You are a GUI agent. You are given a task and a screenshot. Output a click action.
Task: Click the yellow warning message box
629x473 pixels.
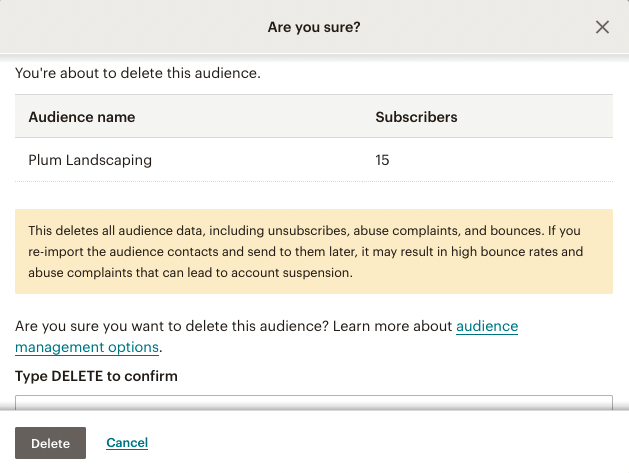point(313,251)
